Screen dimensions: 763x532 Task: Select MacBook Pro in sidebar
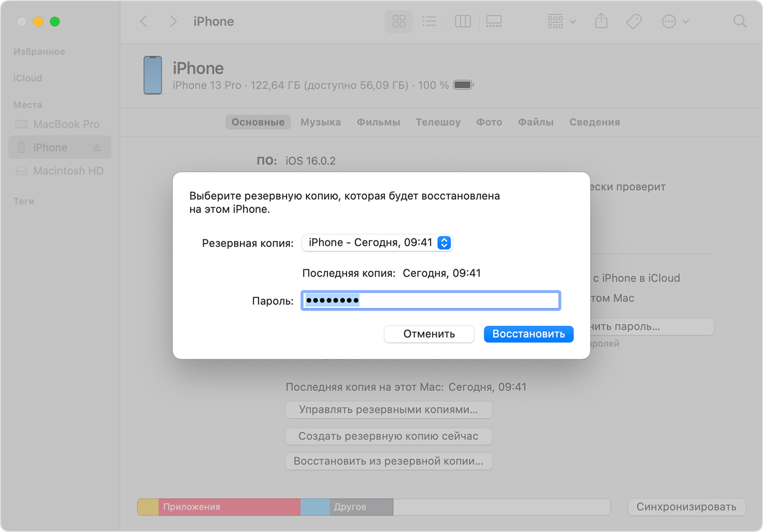[60, 124]
